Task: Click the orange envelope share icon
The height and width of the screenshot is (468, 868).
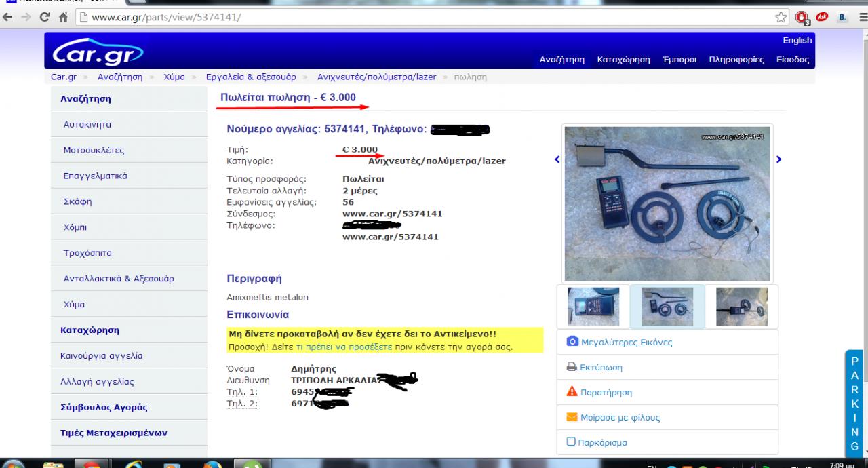Action: [572, 417]
